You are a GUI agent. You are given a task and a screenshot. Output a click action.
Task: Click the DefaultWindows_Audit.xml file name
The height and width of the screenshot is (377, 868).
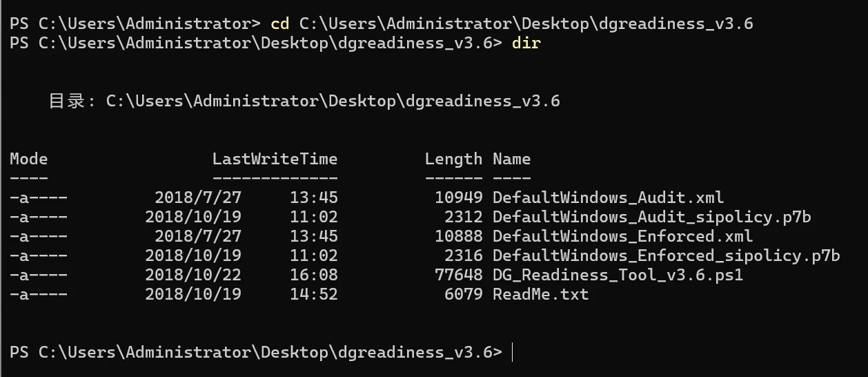coord(608,197)
